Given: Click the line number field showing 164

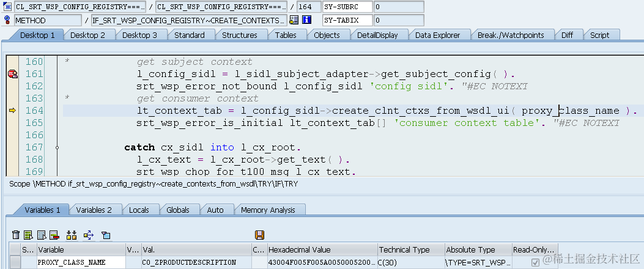Looking at the screenshot, I should pyautogui.click(x=309, y=7).
